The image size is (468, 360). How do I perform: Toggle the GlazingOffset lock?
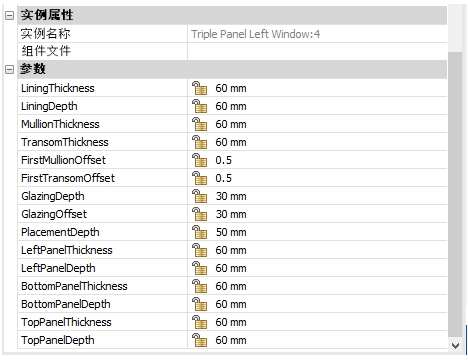click(199, 214)
